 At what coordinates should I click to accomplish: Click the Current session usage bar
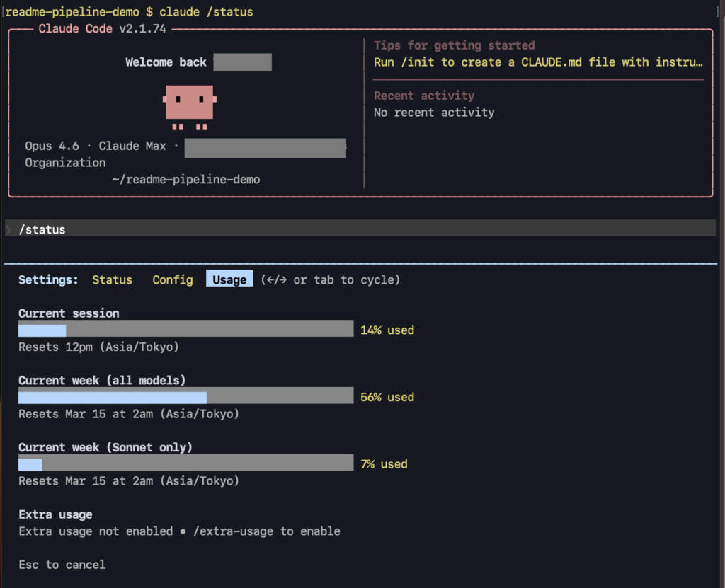pos(185,329)
